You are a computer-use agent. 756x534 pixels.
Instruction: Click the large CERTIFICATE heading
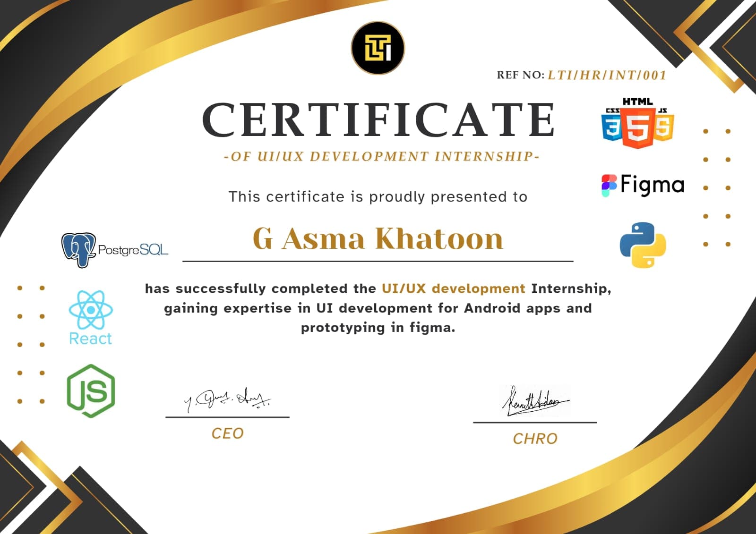pyautogui.click(x=378, y=119)
